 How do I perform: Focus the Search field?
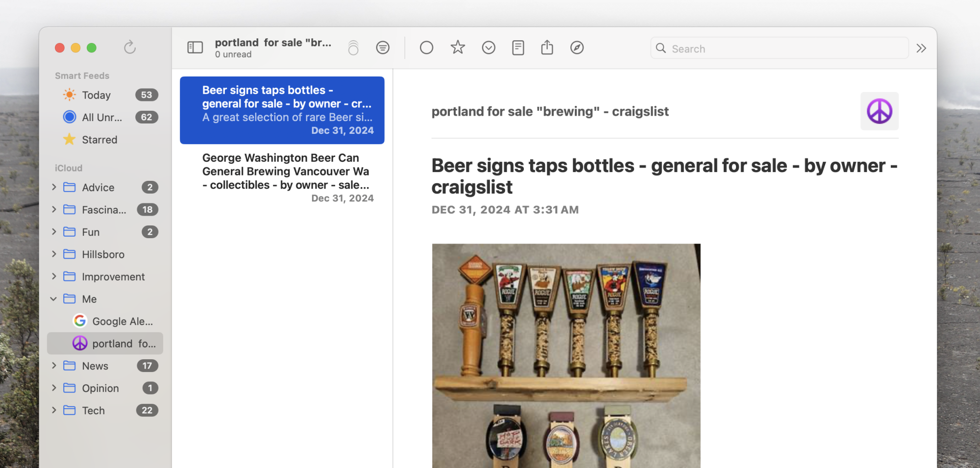click(779, 48)
